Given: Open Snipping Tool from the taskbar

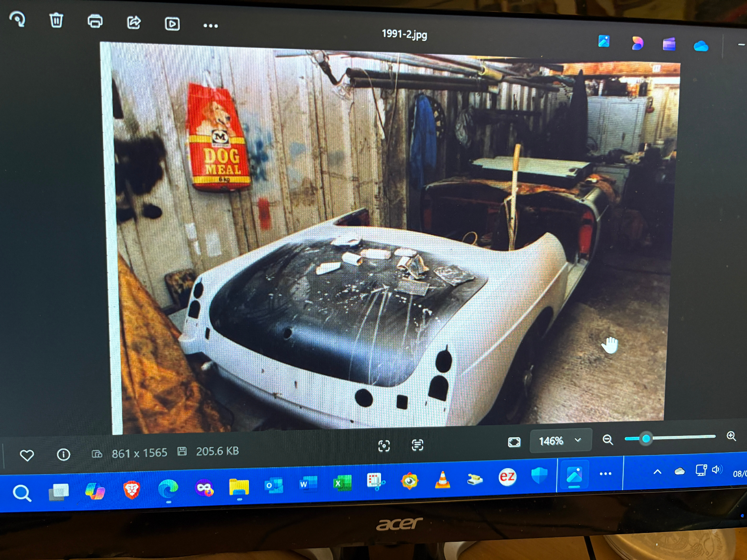Looking at the screenshot, I should coord(376,482).
